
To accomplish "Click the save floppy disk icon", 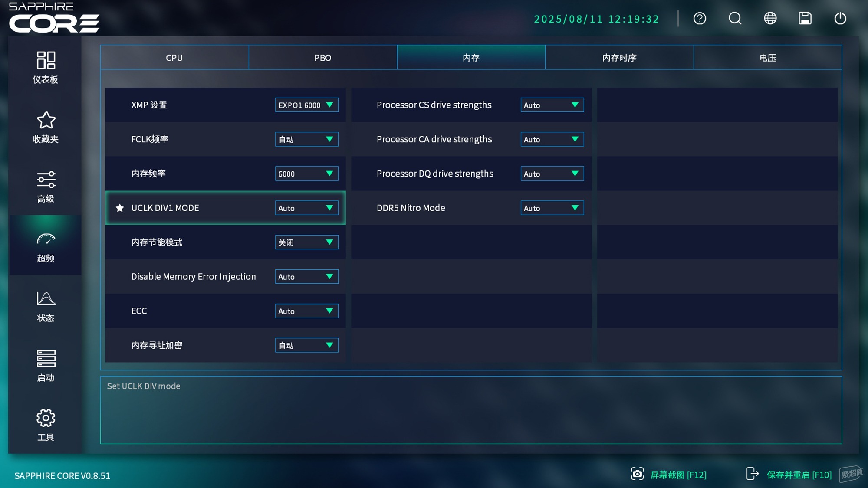I will tap(805, 18).
